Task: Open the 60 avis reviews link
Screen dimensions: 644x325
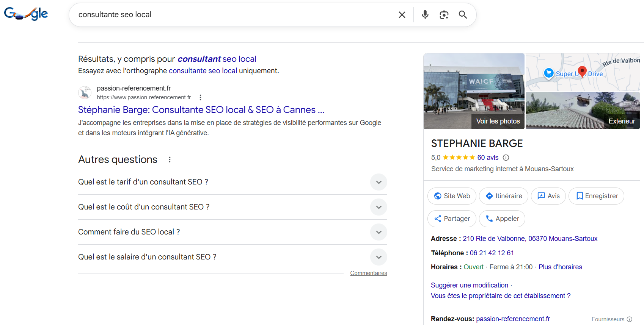Action: [x=488, y=158]
